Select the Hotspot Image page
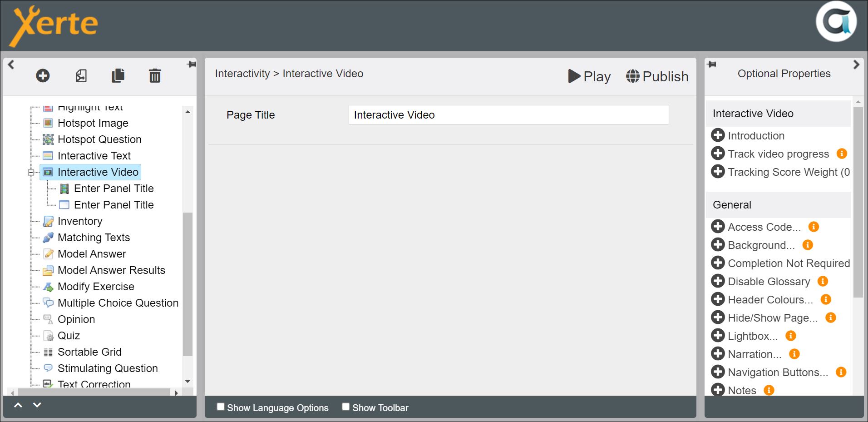The width and height of the screenshot is (868, 422). 93,123
